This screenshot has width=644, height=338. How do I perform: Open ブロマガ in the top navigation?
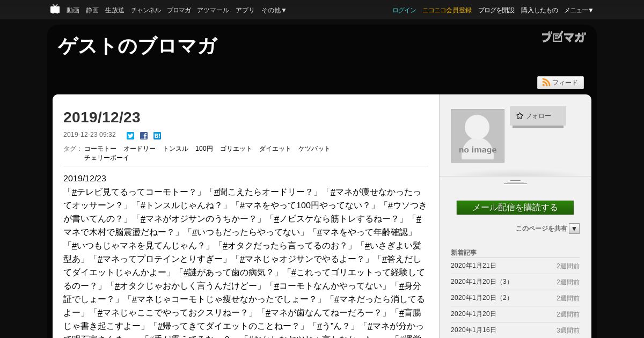click(x=179, y=10)
